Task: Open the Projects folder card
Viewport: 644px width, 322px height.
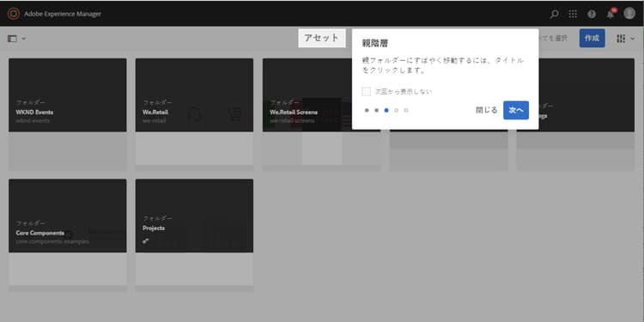Action: [x=194, y=235]
